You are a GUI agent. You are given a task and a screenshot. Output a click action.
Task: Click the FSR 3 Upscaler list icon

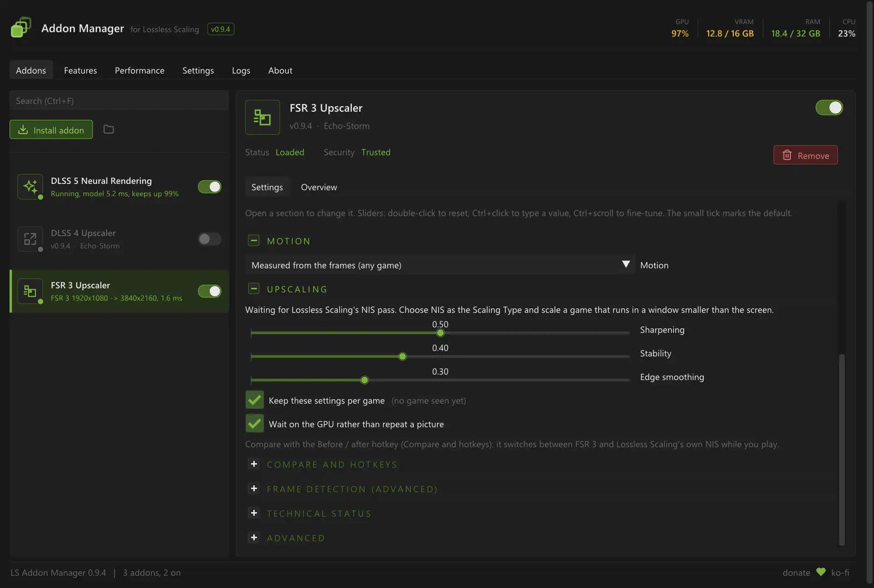click(30, 291)
